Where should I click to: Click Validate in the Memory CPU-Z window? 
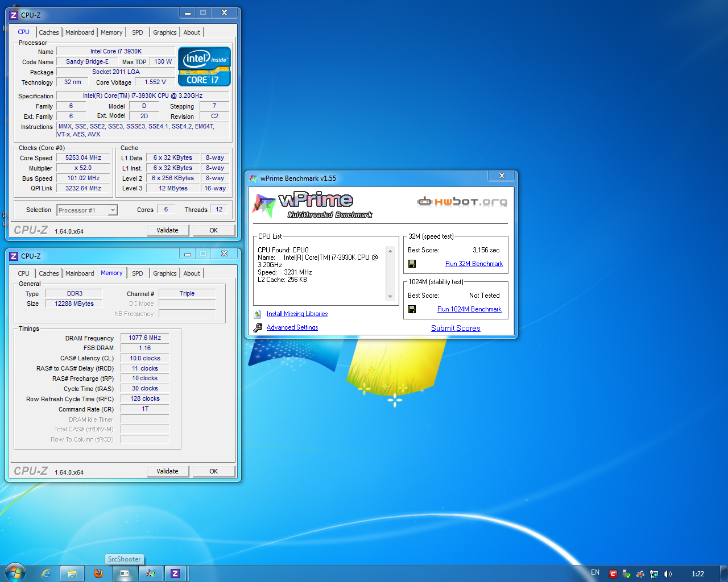pyautogui.click(x=167, y=471)
